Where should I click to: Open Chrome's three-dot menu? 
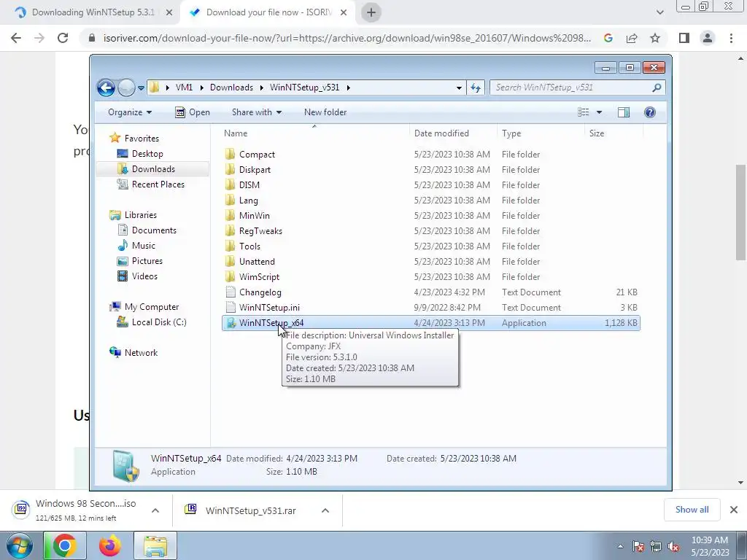(x=731, y=38)
